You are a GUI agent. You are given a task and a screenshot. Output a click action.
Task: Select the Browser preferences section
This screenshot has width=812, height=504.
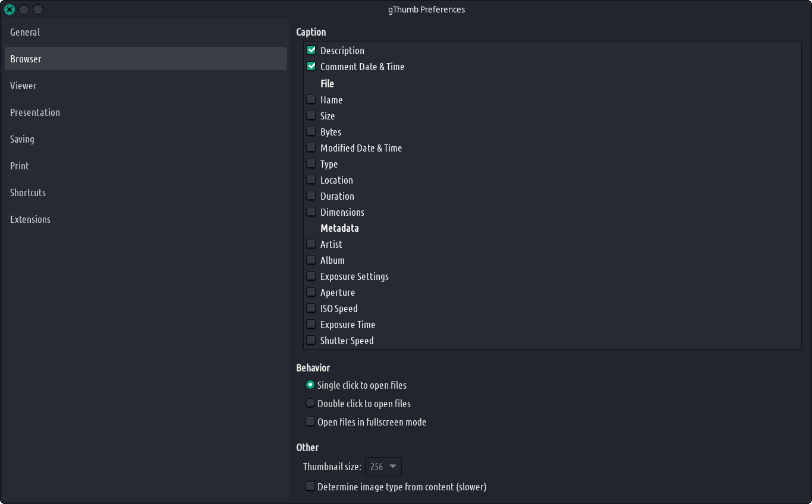pos(146,59)
